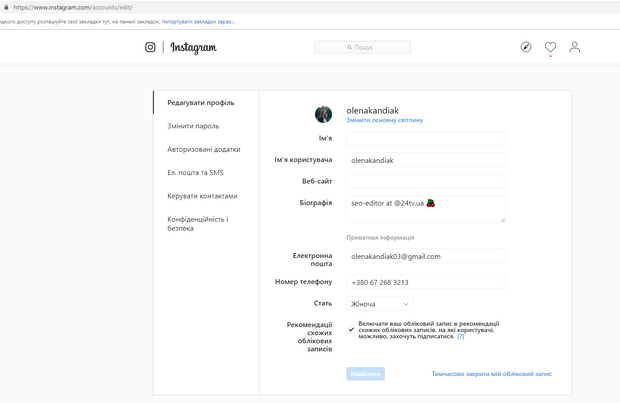This screenshot has width=620, height=403.
Task: Open the Стать dropdown showing Жіноча
Action: 380,304
